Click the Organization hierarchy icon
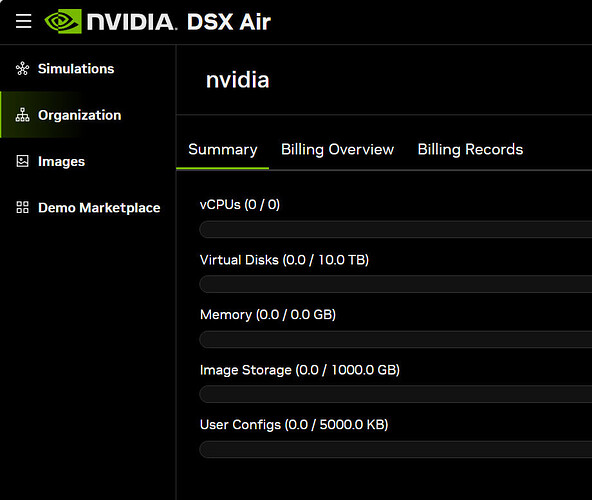The height and width of the screenshot is (500, 592). (x=22, y=115)
